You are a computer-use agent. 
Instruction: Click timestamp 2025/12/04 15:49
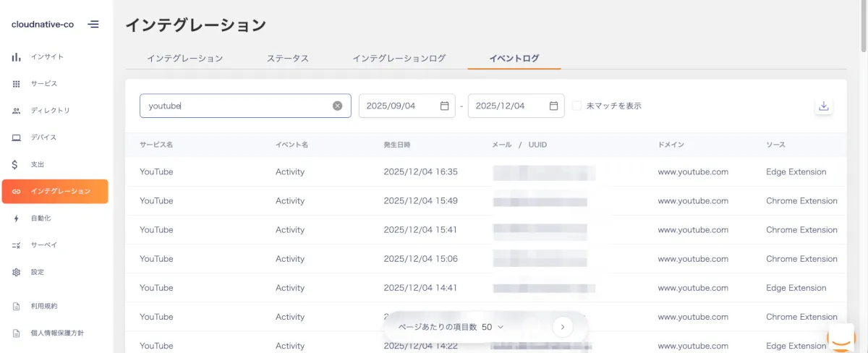point(420,201)
